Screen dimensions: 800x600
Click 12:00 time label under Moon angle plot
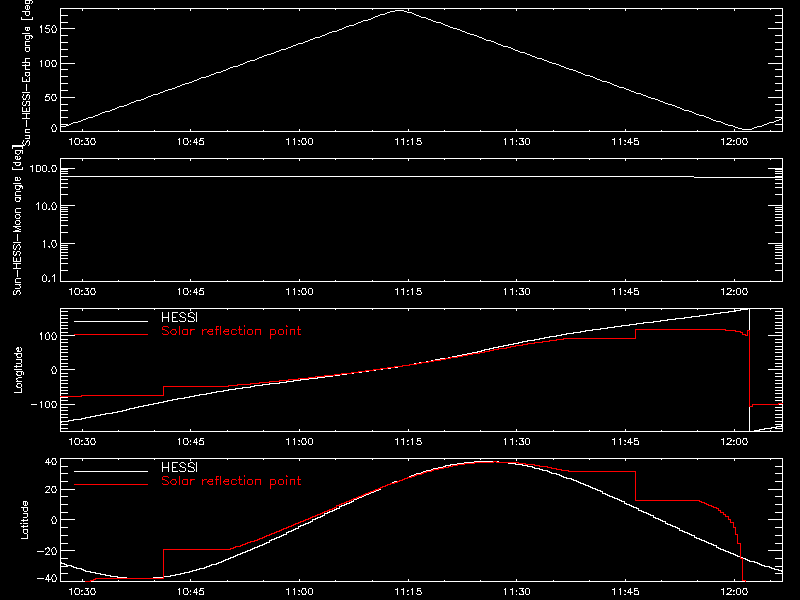pos(734,292)
